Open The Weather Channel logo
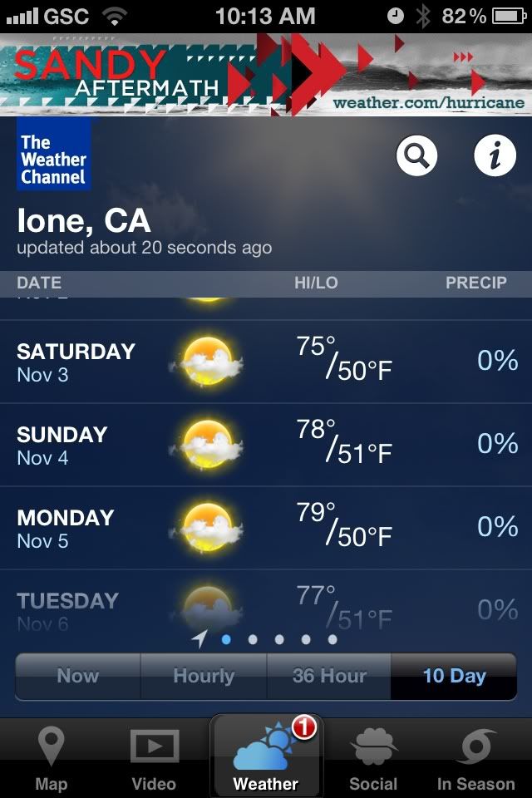 54,155
